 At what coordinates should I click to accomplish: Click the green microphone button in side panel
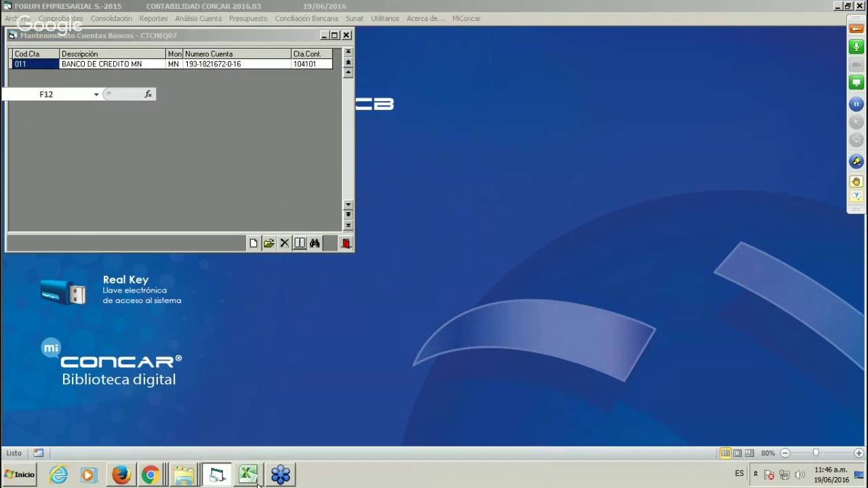coord(856,47)
